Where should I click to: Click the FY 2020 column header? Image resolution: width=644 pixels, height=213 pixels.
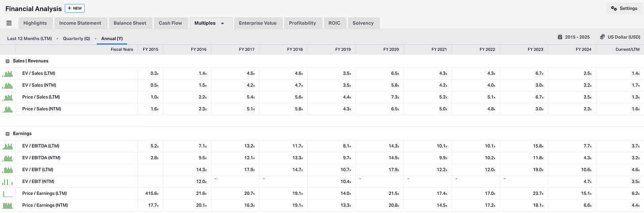pyautogui.click(x=391, y=50)
